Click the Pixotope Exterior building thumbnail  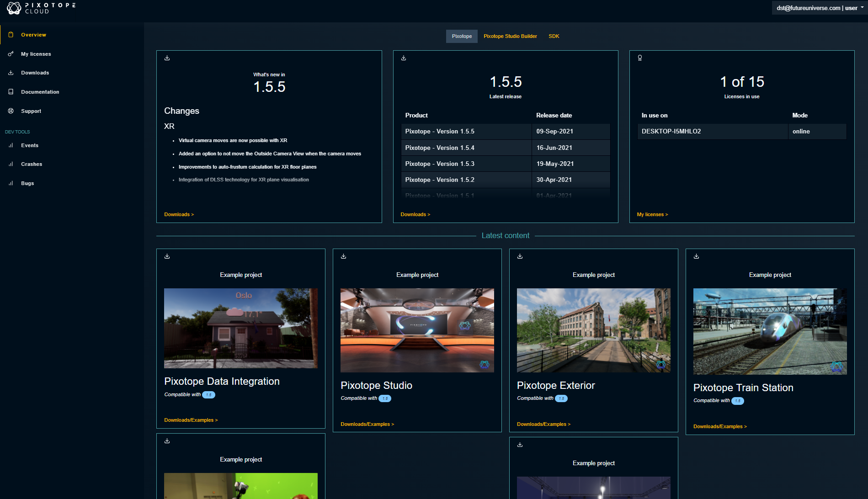click(x=594, y=330)
